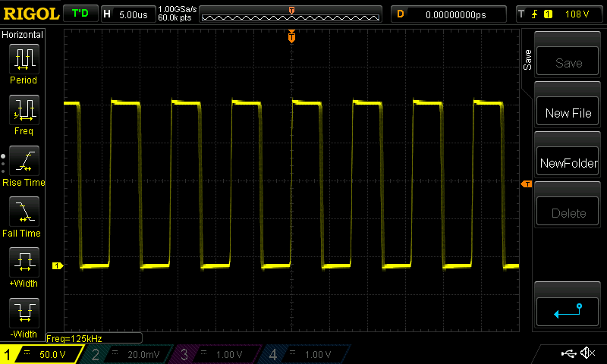Click the Save button
Image resolution: width=607 pixels, height=364 pixels.
click(x=568, y=61)
